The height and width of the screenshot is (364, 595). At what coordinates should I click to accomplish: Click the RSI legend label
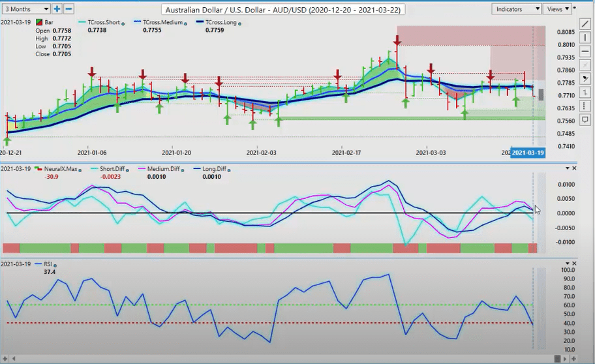pyautogui.click(x=48, y=264)
